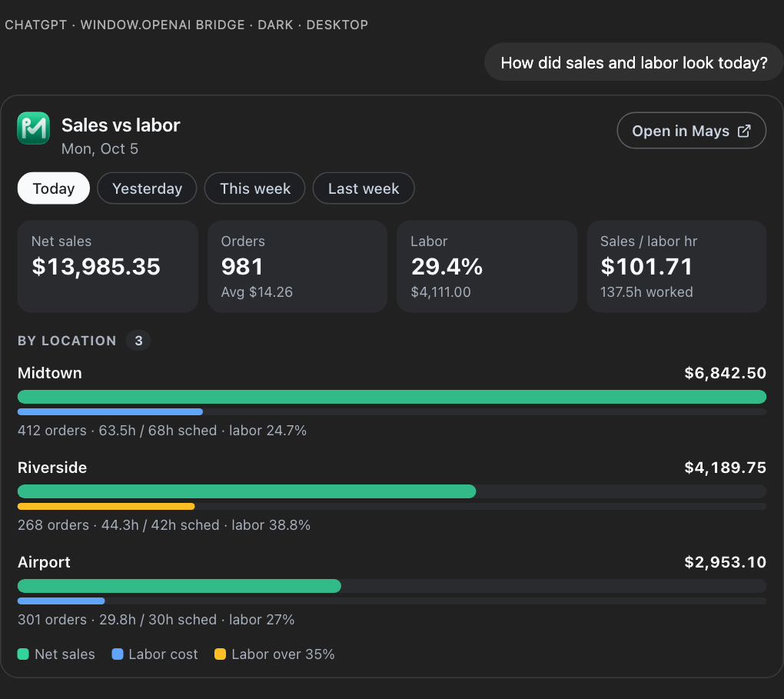Click the 137.5h worked text
Image resolution: width=784 pixels, height=699 pixels.
pos(646,291)
